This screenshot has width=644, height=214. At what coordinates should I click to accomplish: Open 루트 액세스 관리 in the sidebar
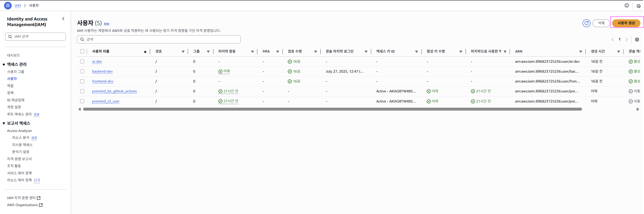coord(19,114)
